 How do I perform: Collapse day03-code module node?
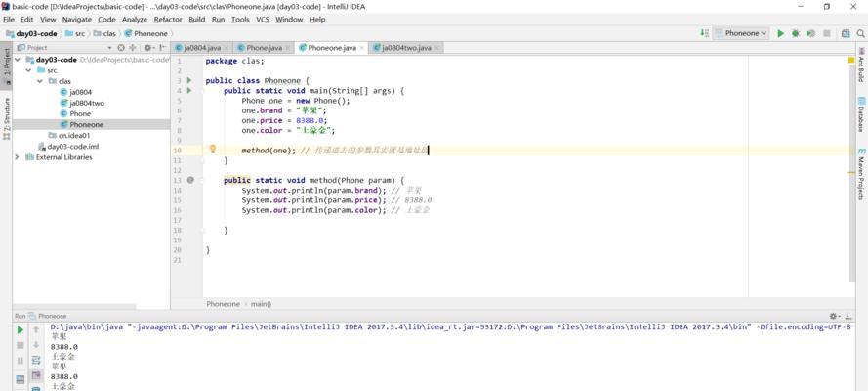[x=18, y=60]
